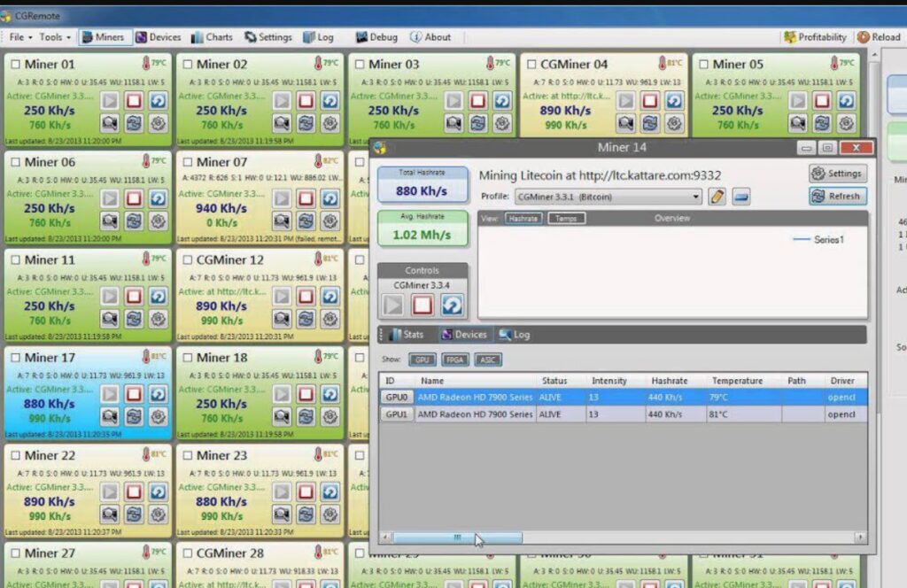Image resolution: width=907 pixels, height=588 pixels.
Task: Start mining on Miner 01 play icon
Action: pos(109,101)
